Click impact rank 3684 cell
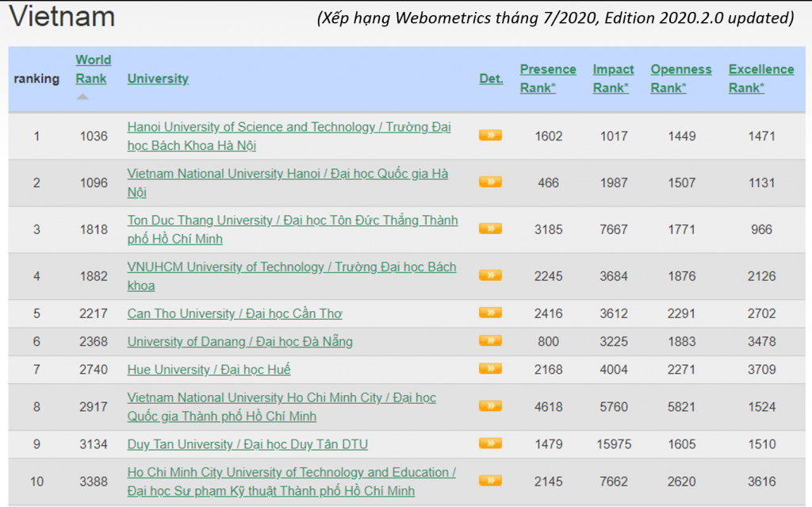The height and width of the screenshot is (507, 812). pos(614,276)
